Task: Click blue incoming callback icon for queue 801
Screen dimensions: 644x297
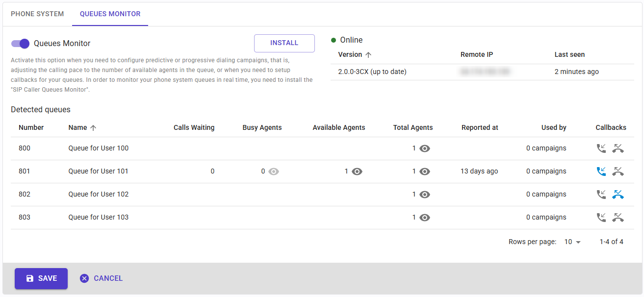Action: (601, 172)
